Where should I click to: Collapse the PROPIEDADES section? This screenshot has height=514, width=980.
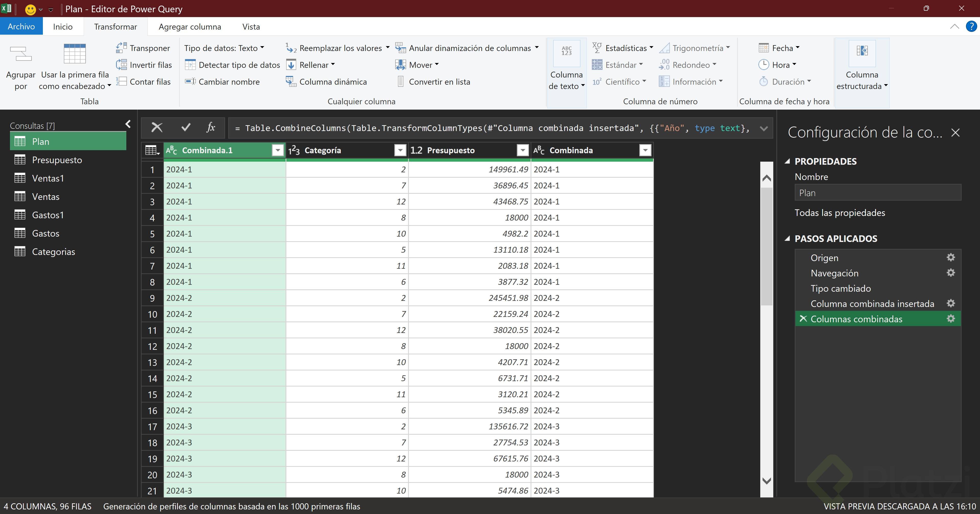(x=787, y=161)
